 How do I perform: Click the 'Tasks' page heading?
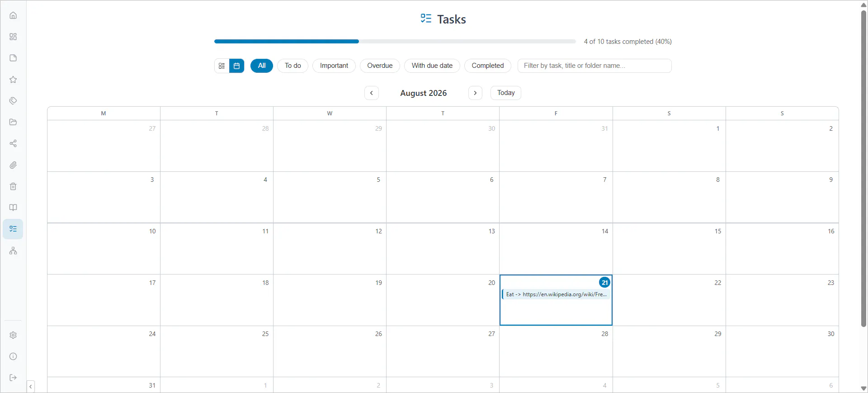(x=451, y=19)
